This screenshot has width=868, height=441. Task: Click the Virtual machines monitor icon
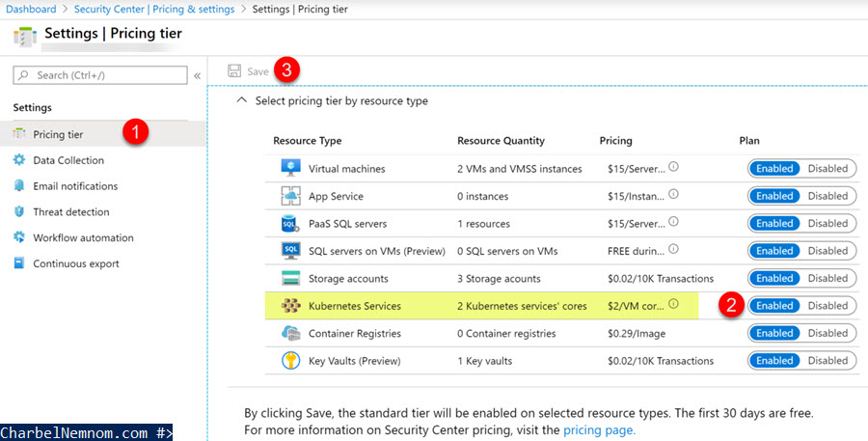click(x=290, y=168)
